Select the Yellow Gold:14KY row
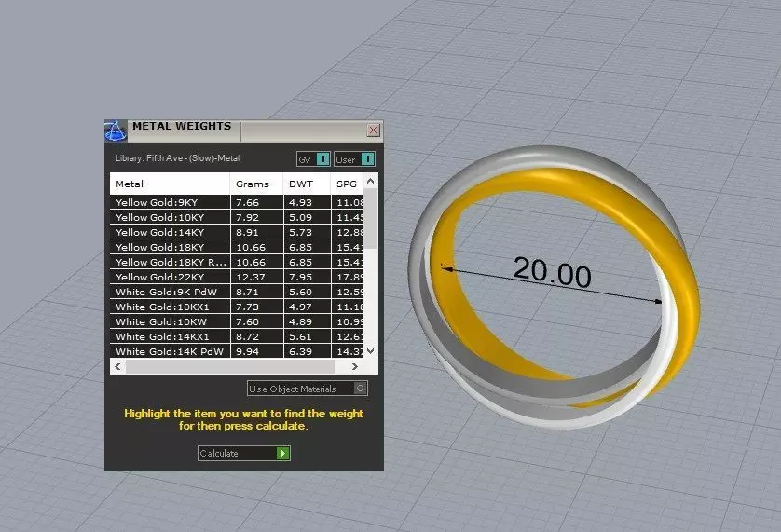Viewport: 781px width, 532px height. (x=237, y=232)
